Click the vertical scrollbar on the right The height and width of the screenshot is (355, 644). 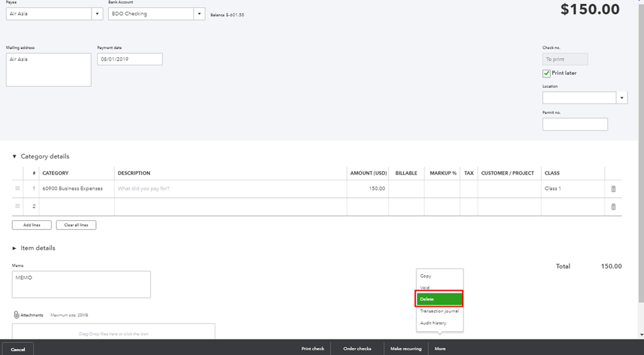(641, 152)
